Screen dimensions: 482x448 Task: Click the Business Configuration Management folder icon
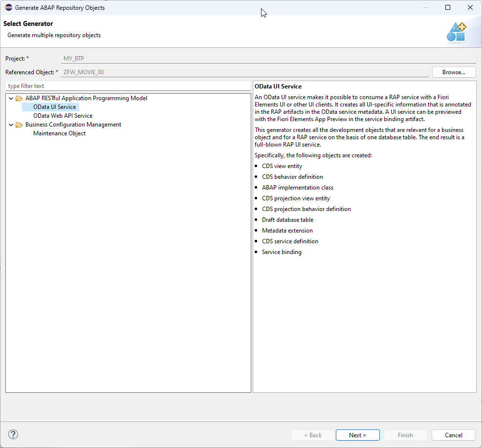pyautogui.click(x=20, y=125)
